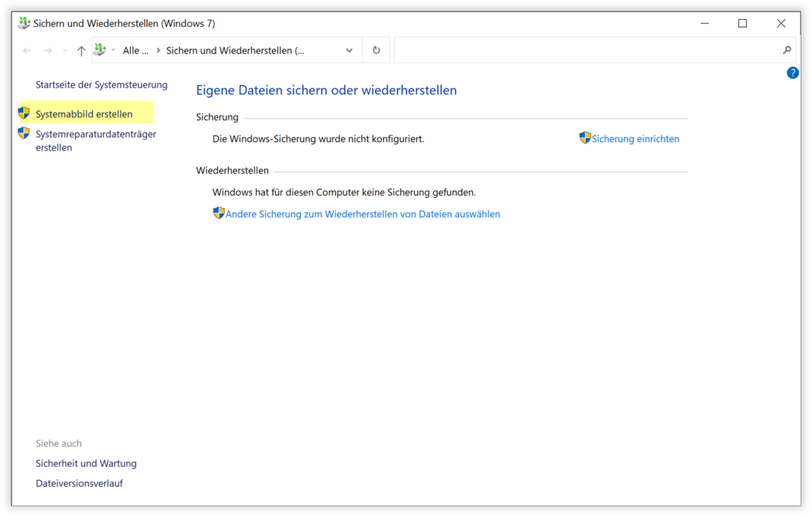Click text 'Windows hat für diesen Computer keine Sicherung gefunden.'
This screenshot has height=517, width=812.
[x=344, y=192]
